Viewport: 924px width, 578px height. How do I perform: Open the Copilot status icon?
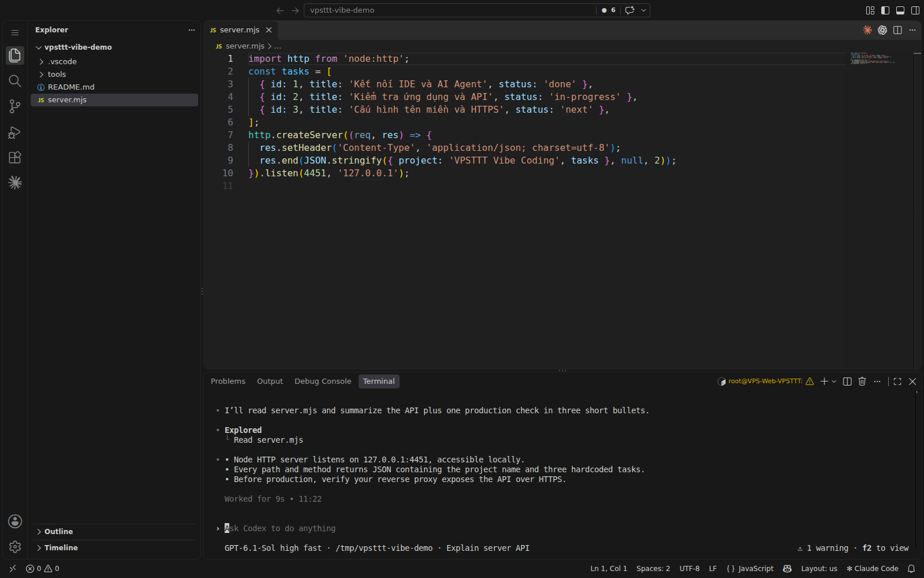[787, 569]
